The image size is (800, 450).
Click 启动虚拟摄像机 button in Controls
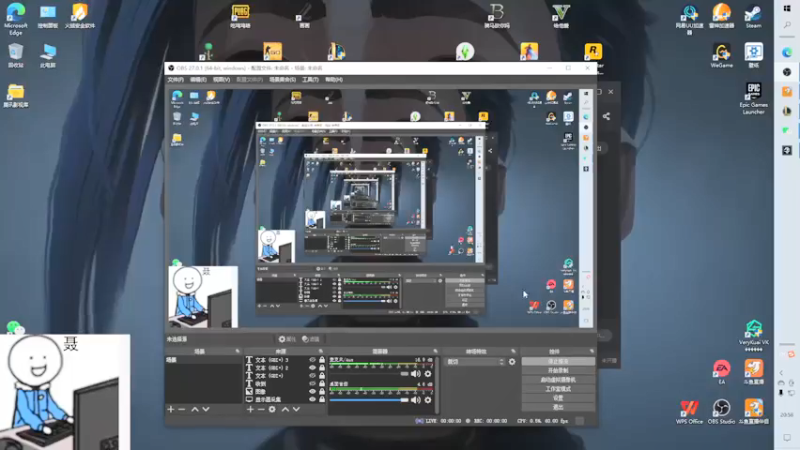(558, 380)
